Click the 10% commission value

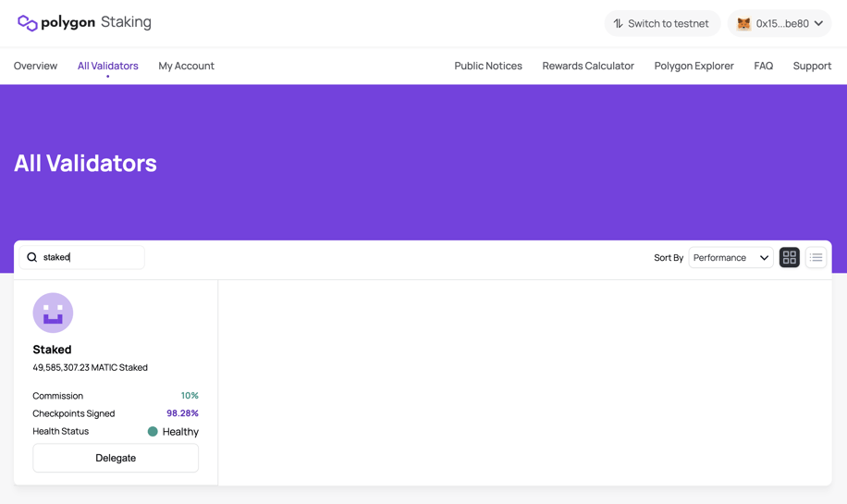click(190, 396)
